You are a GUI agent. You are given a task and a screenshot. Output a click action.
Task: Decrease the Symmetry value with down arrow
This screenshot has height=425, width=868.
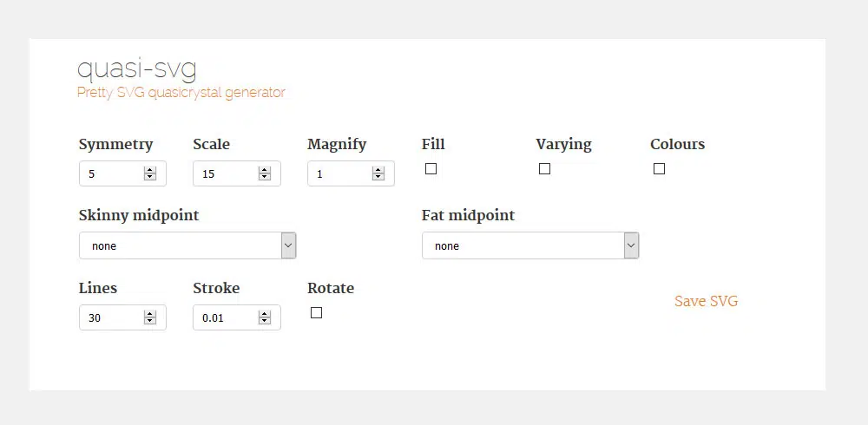coord(150,177)
